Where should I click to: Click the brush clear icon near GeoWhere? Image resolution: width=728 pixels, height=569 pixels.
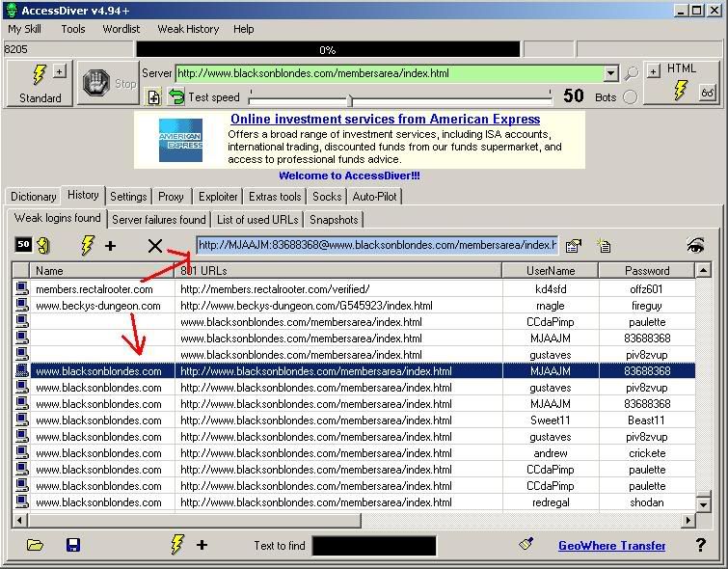pyautogui.click(x=526, y=544)
